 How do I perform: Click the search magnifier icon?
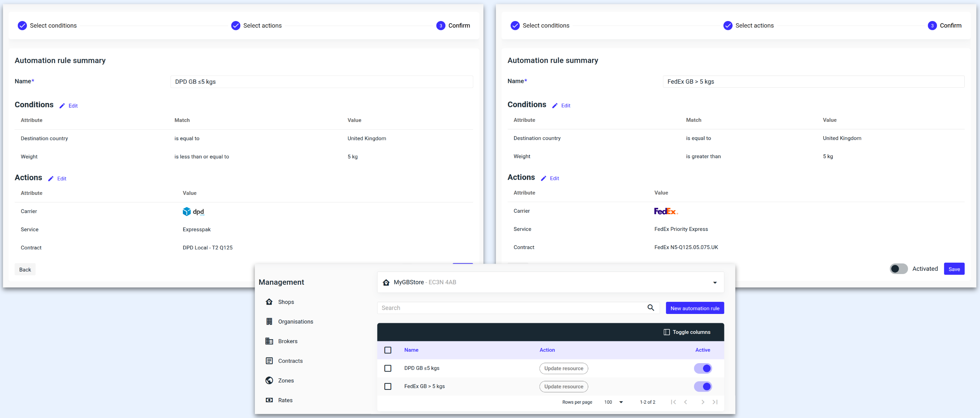pyautogui.click(x=651, y=308)
